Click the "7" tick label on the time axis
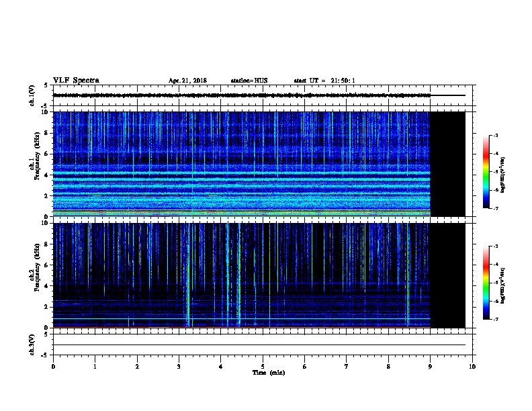 tap(347, 367)
